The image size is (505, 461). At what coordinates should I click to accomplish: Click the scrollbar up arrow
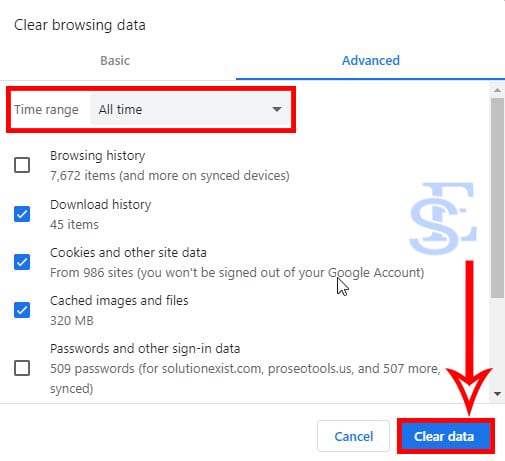pos(497,90)
